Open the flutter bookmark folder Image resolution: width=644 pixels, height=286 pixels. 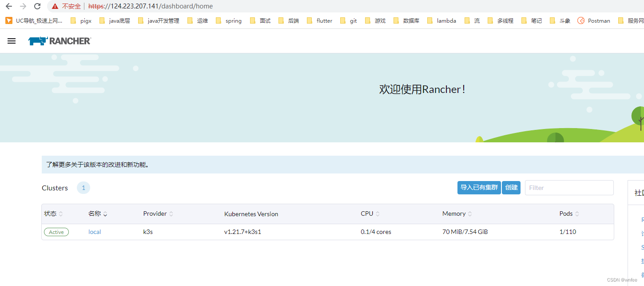(x=319, y=20)
